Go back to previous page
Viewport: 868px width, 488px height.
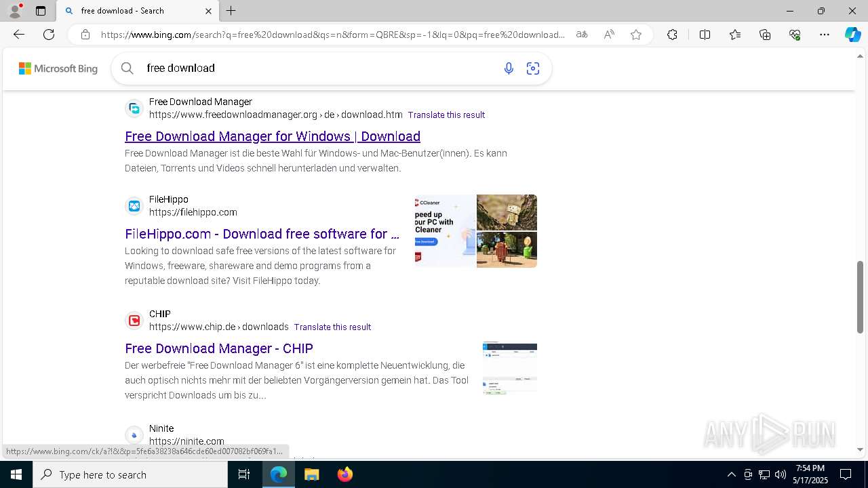(x=19, y=35)
